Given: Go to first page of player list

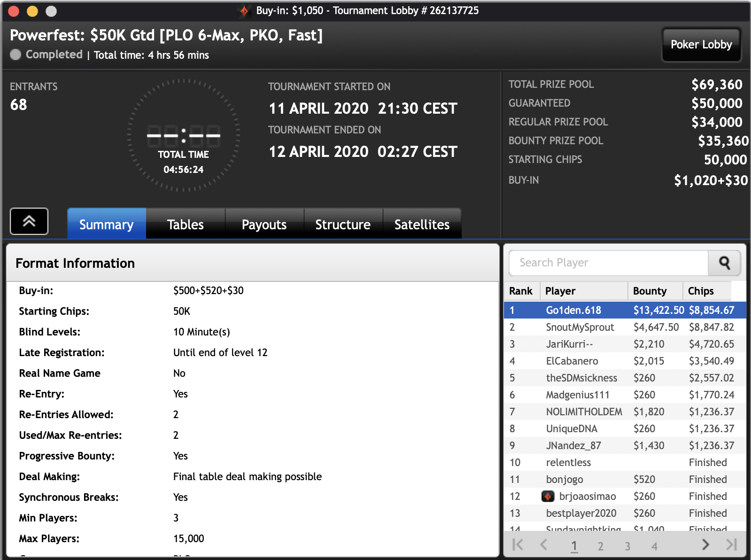Looking at the screenshot, I should pyautogui.click(x=518, y=544).
